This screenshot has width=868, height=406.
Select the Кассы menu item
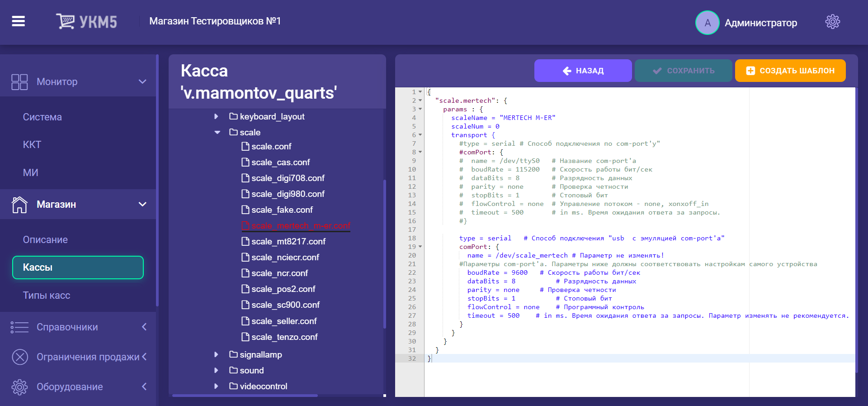78,267
